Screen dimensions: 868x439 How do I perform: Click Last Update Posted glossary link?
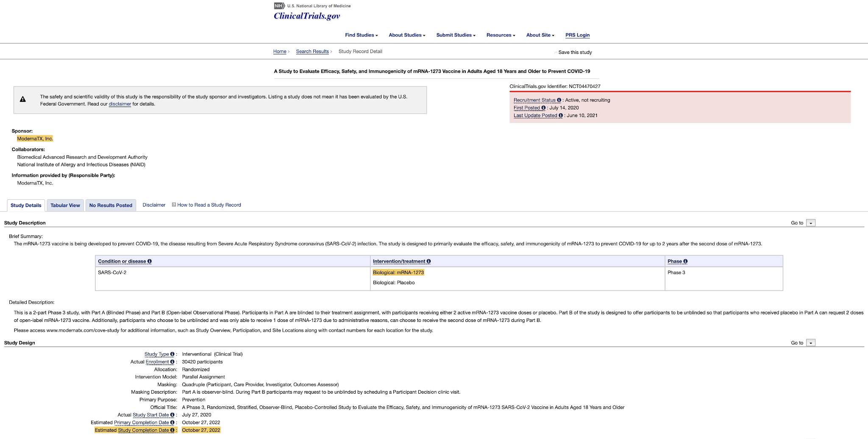tap(535, 115)
